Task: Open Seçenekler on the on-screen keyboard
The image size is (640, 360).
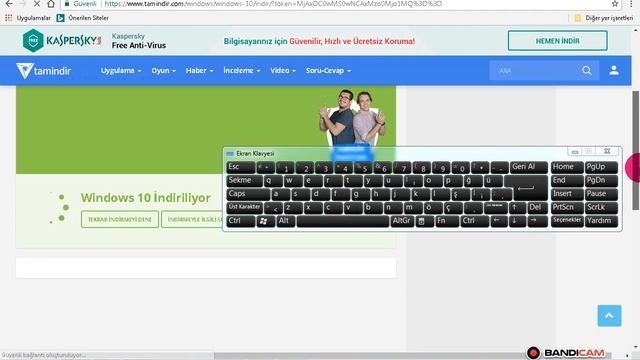Action: pos(567,221)
